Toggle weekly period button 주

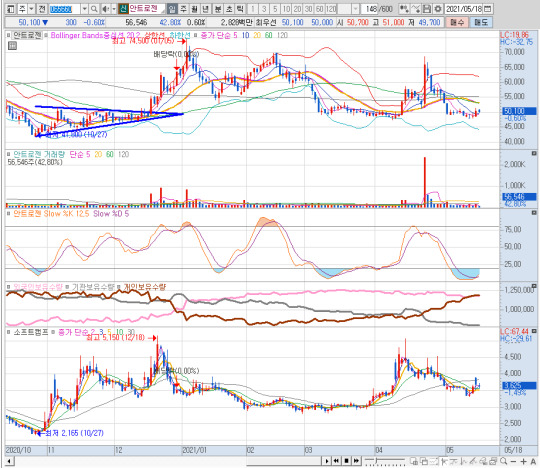point(184,9)
